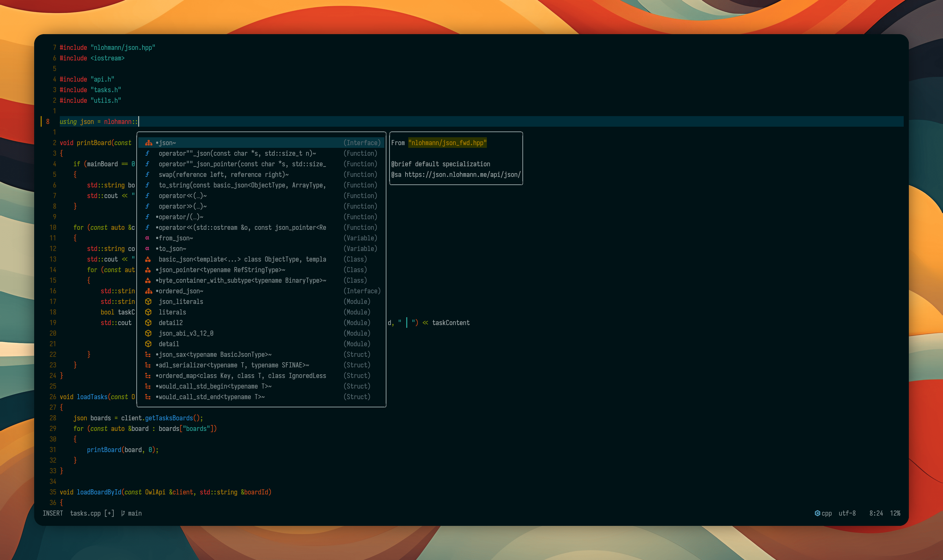Viewport: 943px width, 560px height.
Task: Click interface icon beside ordered_json entry
Action: click(x=148, y=291)
